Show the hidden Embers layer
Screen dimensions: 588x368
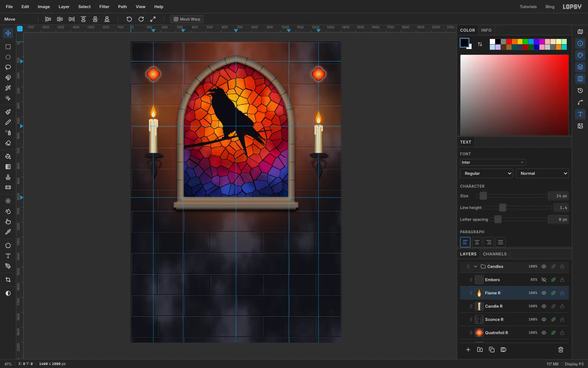pos(544,280)
